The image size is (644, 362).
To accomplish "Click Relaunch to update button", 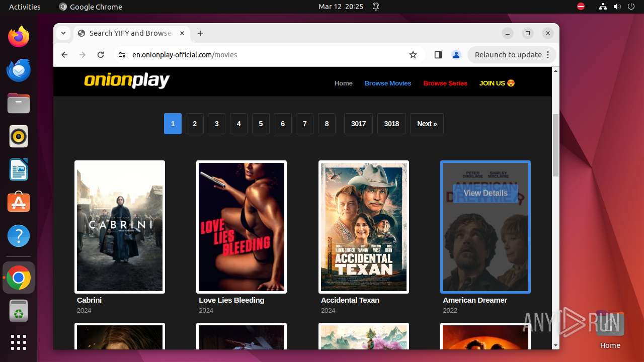I will [x=512, y=55].
